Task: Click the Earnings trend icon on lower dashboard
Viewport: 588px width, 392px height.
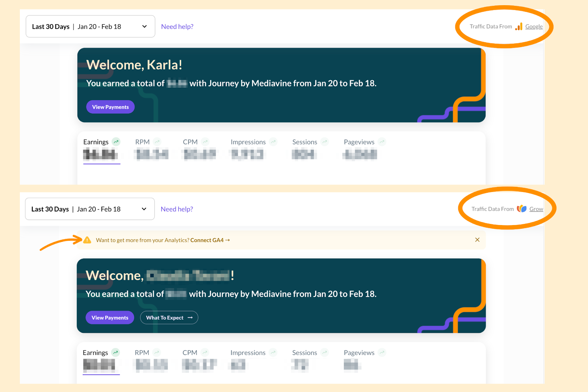Action: [116, 352]
